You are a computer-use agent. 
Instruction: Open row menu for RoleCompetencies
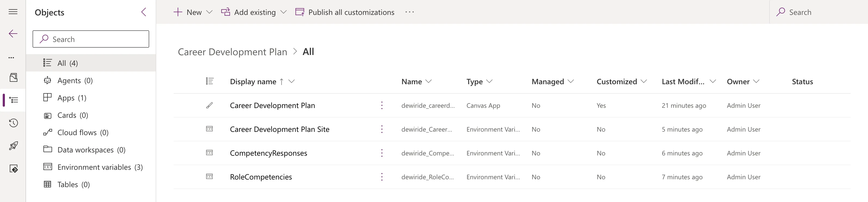382,177
